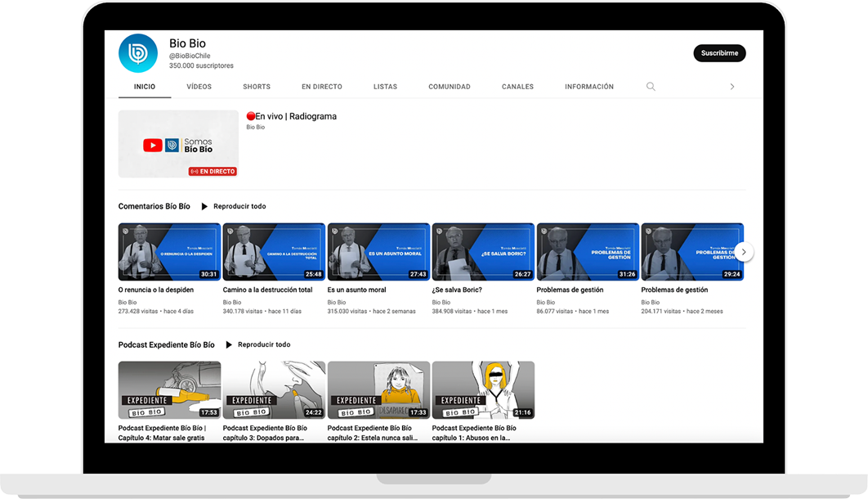Advance Comentarios Bío Bío carousel with next arrow
Screen dimensions: 868x499
click(744, 252)
